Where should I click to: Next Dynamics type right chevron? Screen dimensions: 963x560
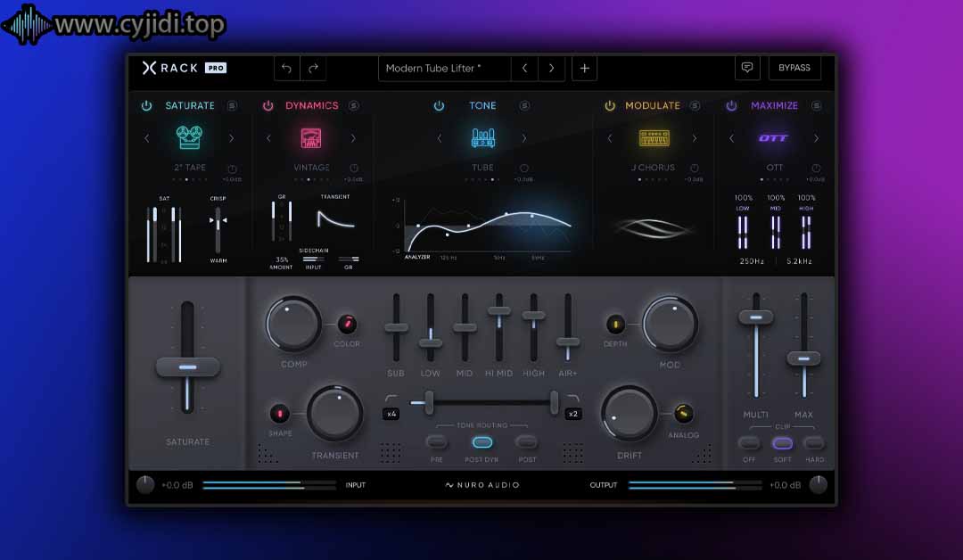[x=353, y=138]
